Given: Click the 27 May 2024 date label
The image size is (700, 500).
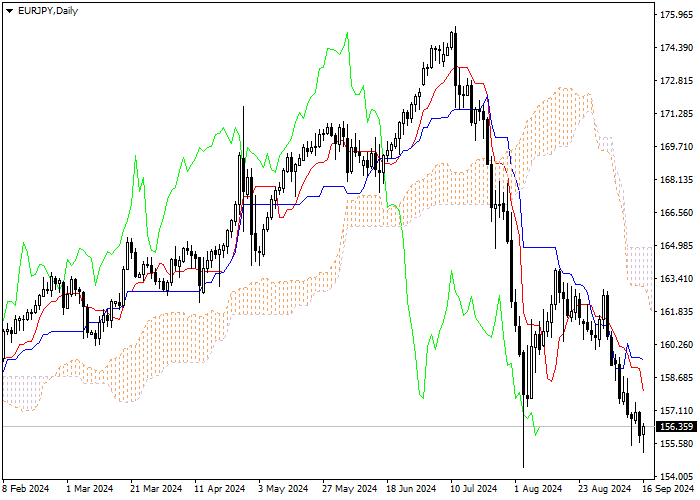Looking at the screenshot, I should click(x=350, y=489).
